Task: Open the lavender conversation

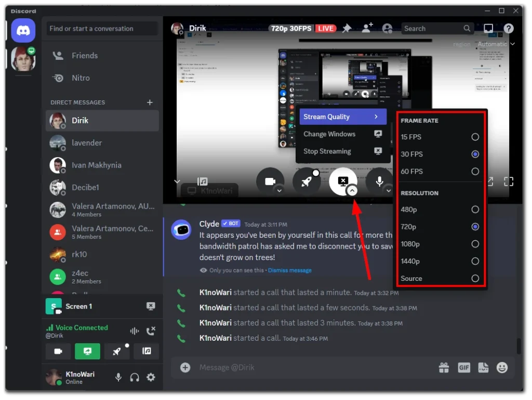Action: pyautogui.click(x=102, y=143)
